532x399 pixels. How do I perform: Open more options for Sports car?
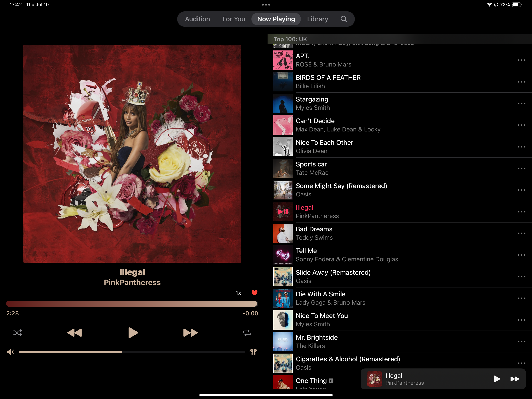point(521,168)
